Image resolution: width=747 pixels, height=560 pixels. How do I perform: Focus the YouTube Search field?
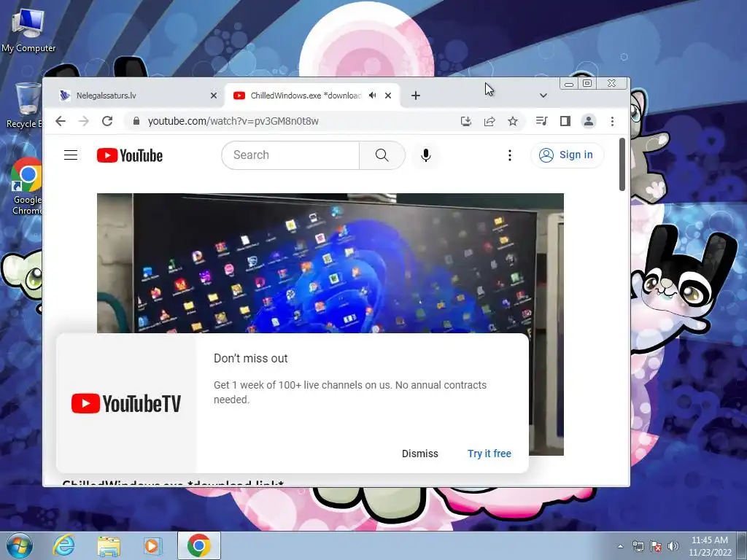pos(290,155)
